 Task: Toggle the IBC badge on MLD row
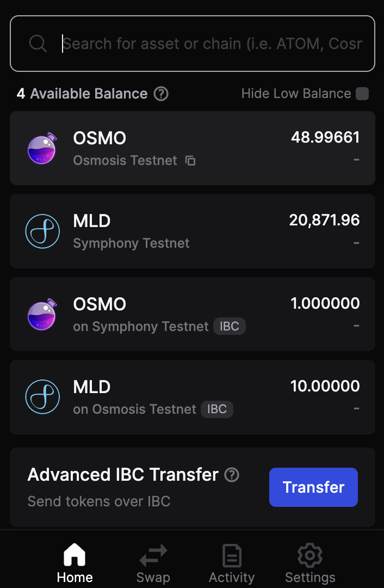click(x=217, y=409)
